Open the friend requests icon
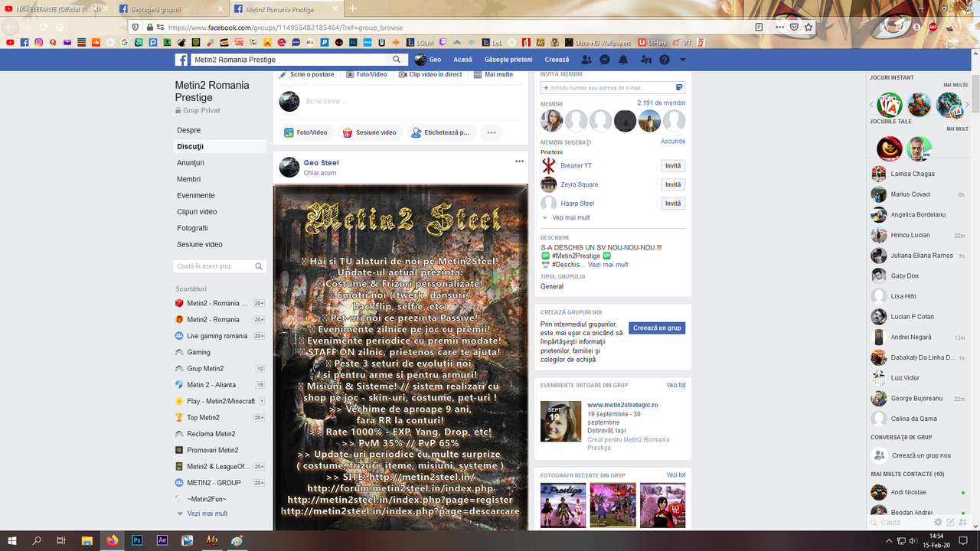This screenshot has width=980, height=551. tap(586, 60)
